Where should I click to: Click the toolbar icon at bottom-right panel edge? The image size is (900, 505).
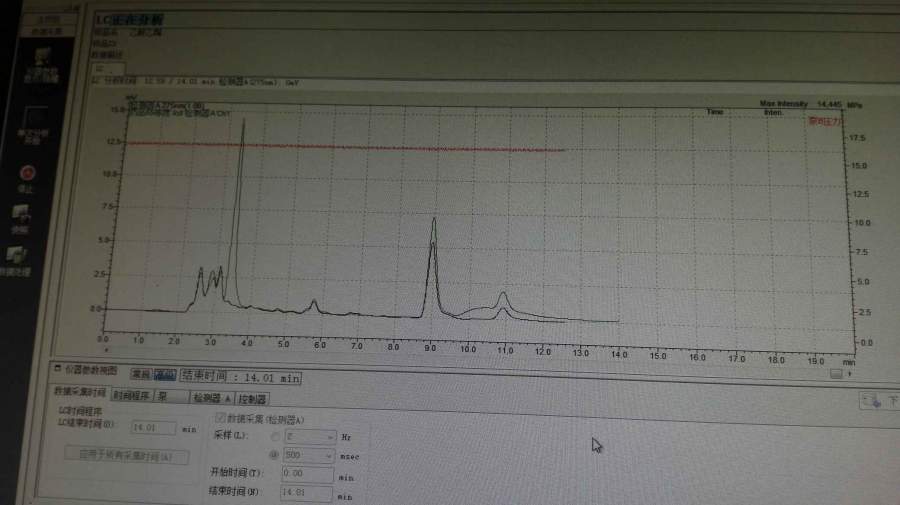point(871,401)
